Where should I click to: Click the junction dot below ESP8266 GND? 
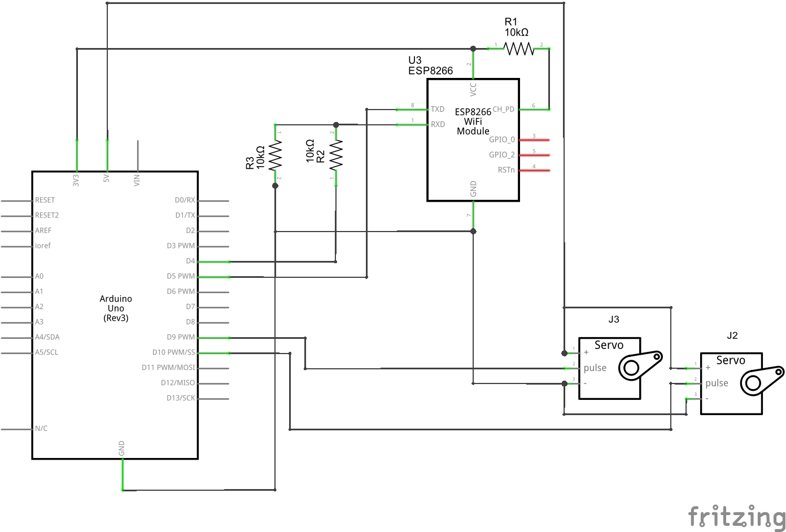[473, 232]
